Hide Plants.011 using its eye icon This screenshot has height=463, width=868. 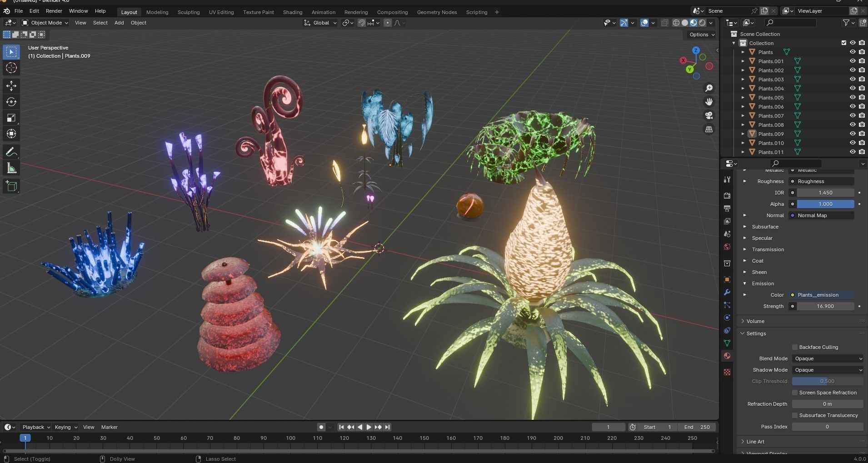853,152
